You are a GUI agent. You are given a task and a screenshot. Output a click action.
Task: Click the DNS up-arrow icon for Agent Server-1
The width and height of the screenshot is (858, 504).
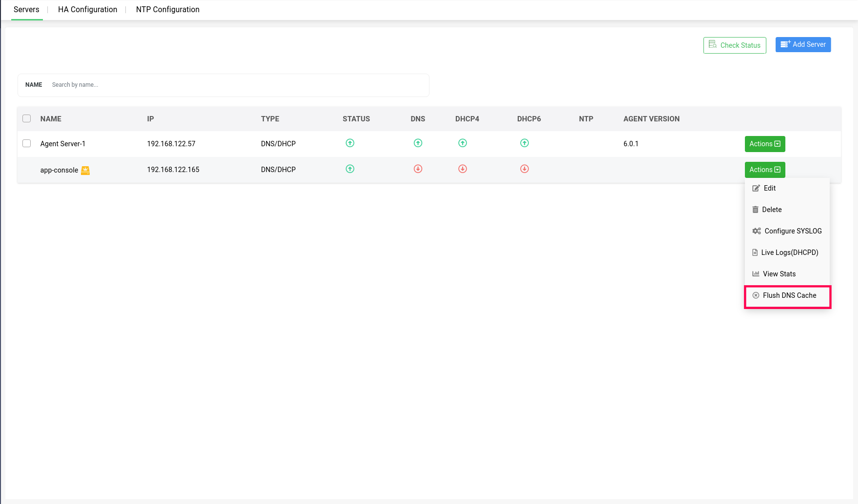418,143
